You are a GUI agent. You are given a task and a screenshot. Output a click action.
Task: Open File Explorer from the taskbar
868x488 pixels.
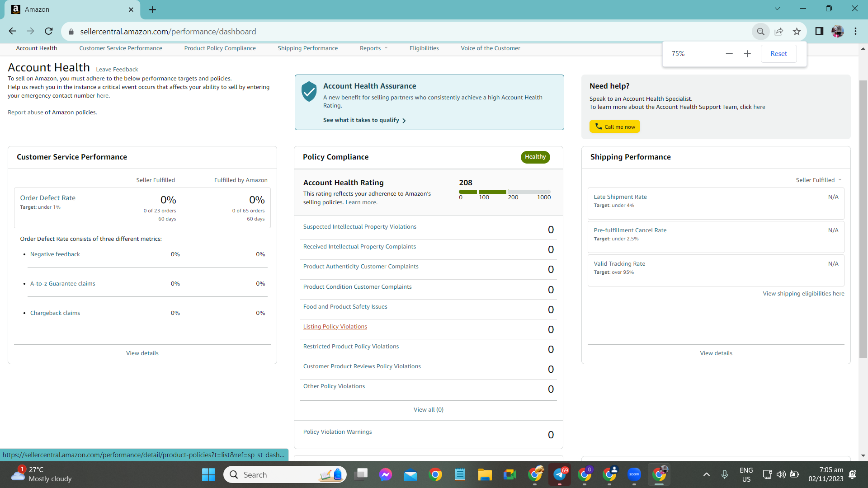tap(485, 475)
